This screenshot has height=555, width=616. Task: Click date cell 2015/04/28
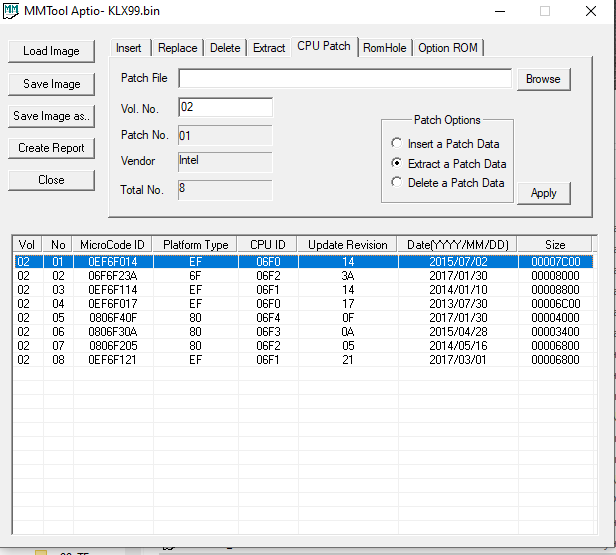pos(458,332)
